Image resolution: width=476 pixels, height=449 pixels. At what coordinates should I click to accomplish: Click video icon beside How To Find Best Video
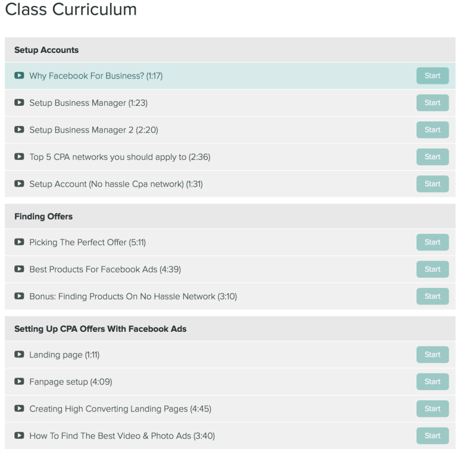19,436
